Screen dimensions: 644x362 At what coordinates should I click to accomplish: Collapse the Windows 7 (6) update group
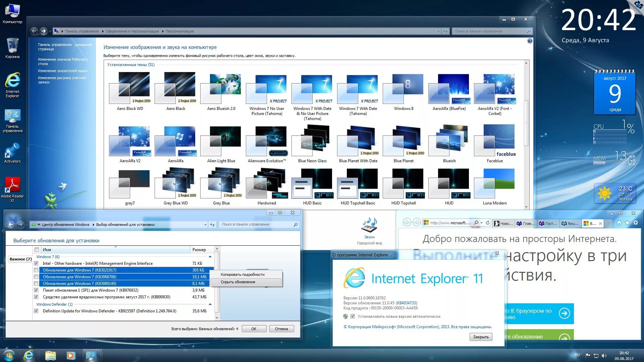(210, 257)
